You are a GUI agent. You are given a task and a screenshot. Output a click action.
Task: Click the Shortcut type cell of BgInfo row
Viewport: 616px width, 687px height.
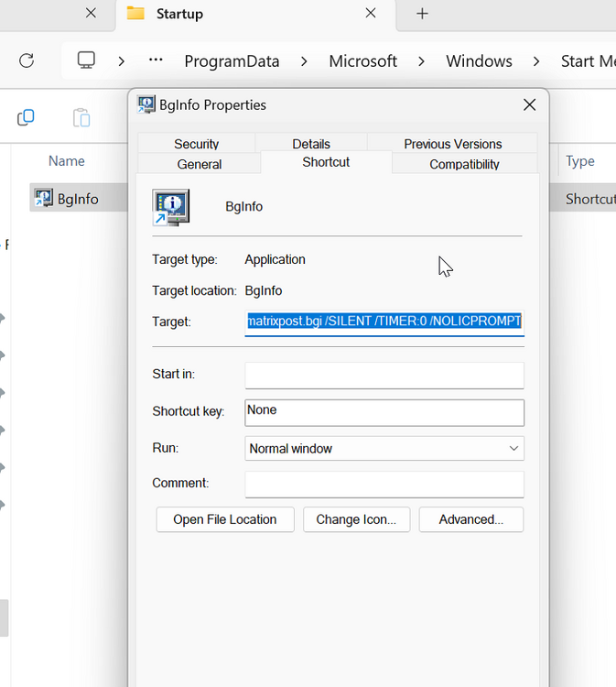coord(590,199)
